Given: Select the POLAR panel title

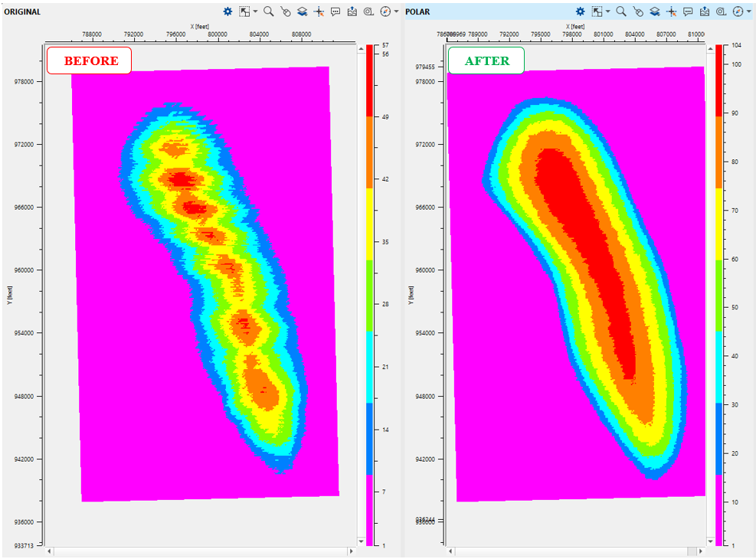Looking at the screenshot, I should point(417,12).
